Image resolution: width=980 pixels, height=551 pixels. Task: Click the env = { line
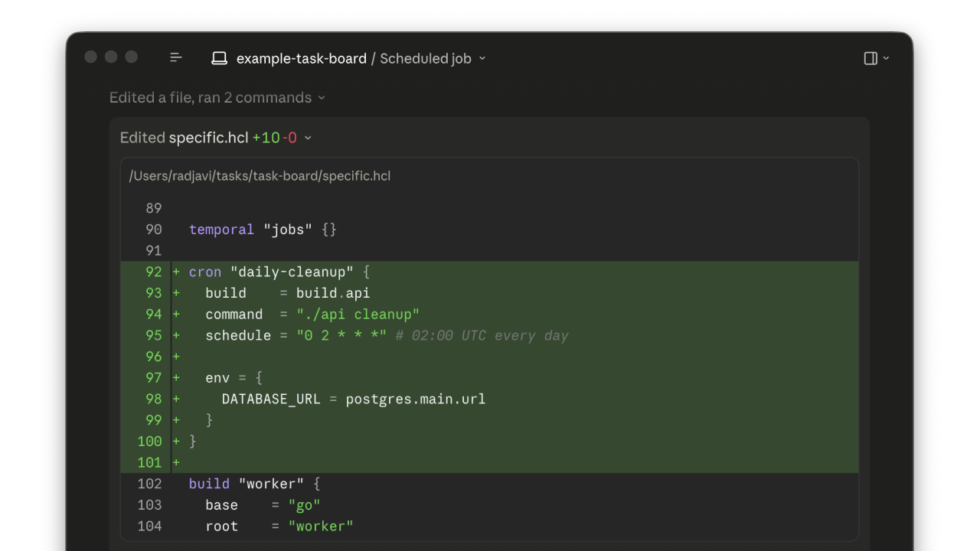pyautogui.click(x=234, y=378)
